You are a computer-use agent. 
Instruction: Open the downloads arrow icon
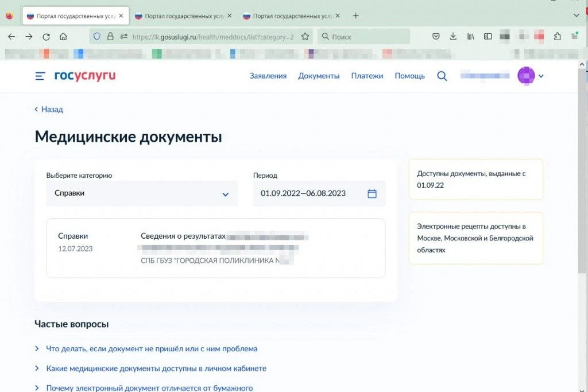coord(453,36)
